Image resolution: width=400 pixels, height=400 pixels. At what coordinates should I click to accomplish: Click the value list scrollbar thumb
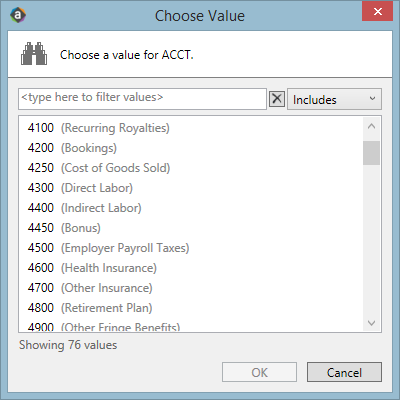(x=371, y=153)
